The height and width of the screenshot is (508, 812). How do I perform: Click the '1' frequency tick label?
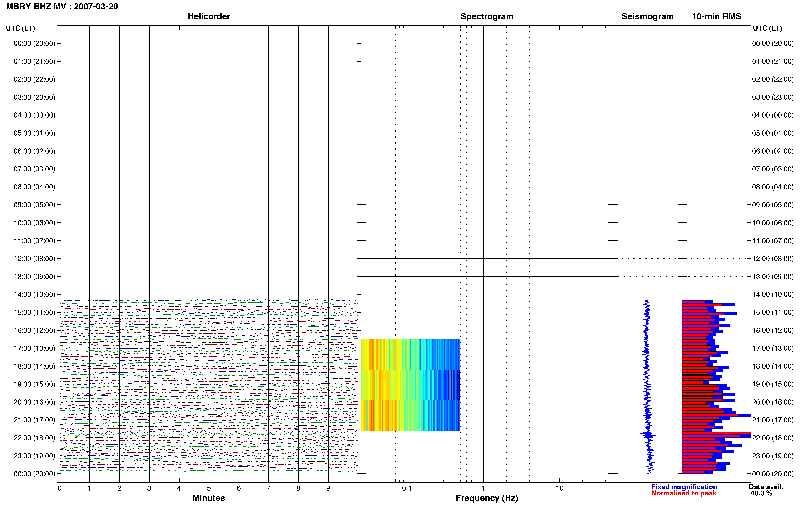pos(483,488)
